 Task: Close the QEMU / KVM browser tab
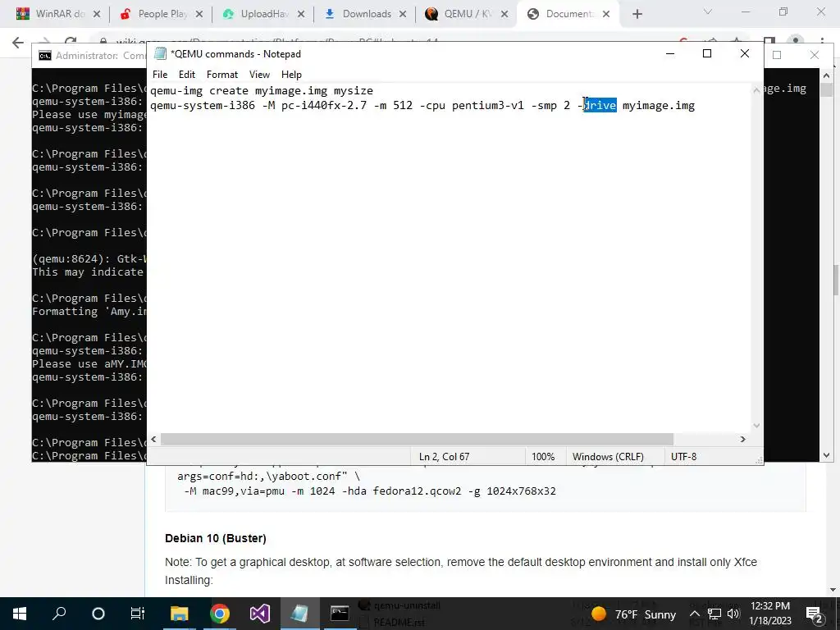pyautogui.click(x=504, y=15)
